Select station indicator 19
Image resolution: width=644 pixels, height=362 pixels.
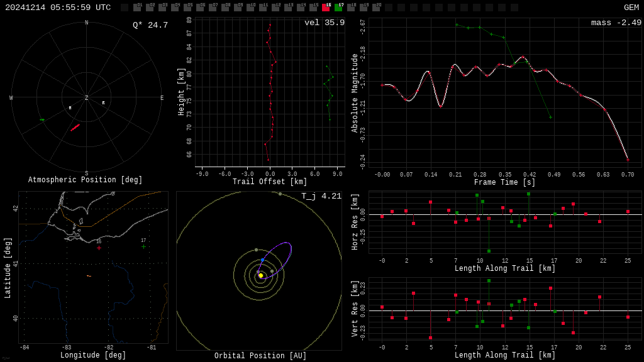(x=364, y=7)
